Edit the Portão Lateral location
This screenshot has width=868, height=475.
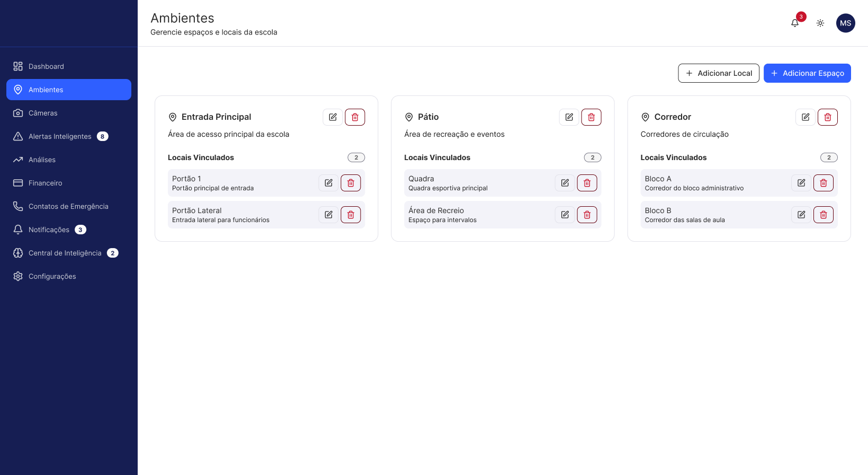(328, 215)
